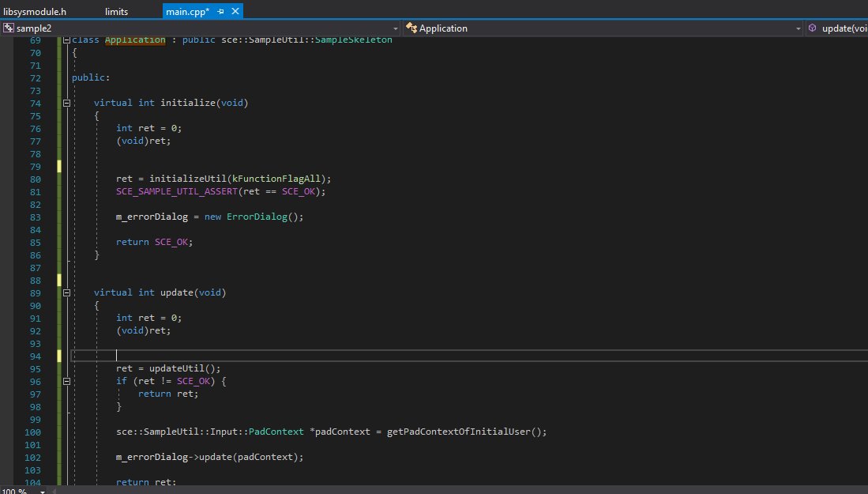Click the Application class name on line 69
The width and height of the screenshot is (868, 494).
click(135, 40)
